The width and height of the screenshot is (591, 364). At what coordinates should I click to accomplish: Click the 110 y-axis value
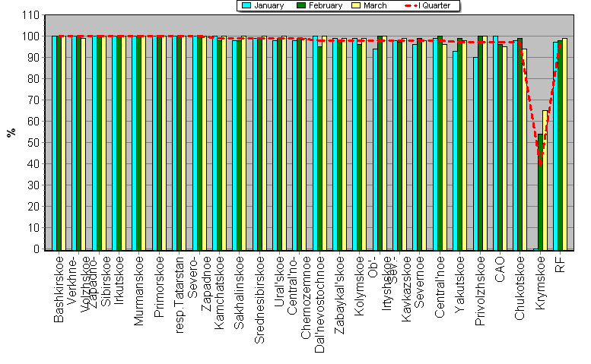pos(31,15)
